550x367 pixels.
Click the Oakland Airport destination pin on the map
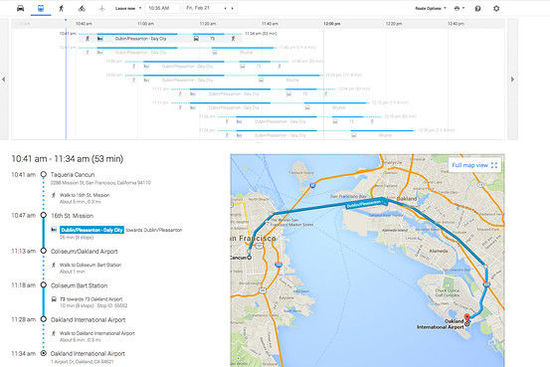467,319
